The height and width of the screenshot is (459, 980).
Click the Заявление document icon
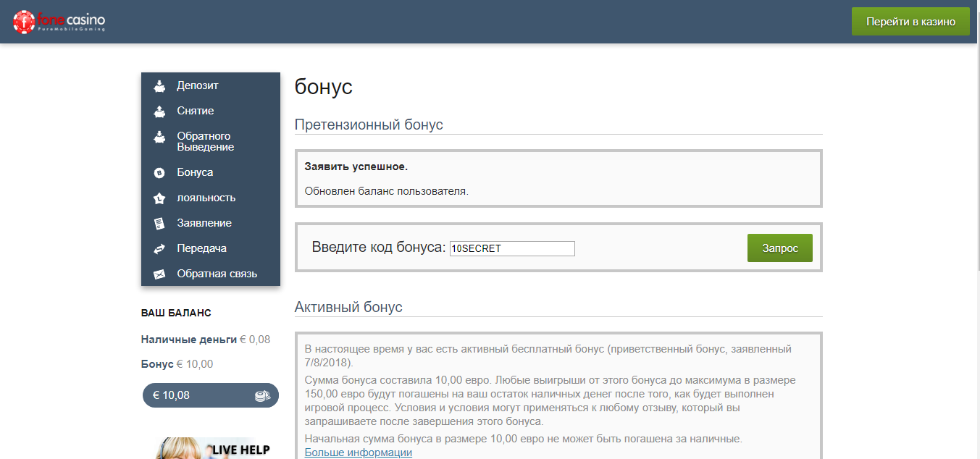159,224
